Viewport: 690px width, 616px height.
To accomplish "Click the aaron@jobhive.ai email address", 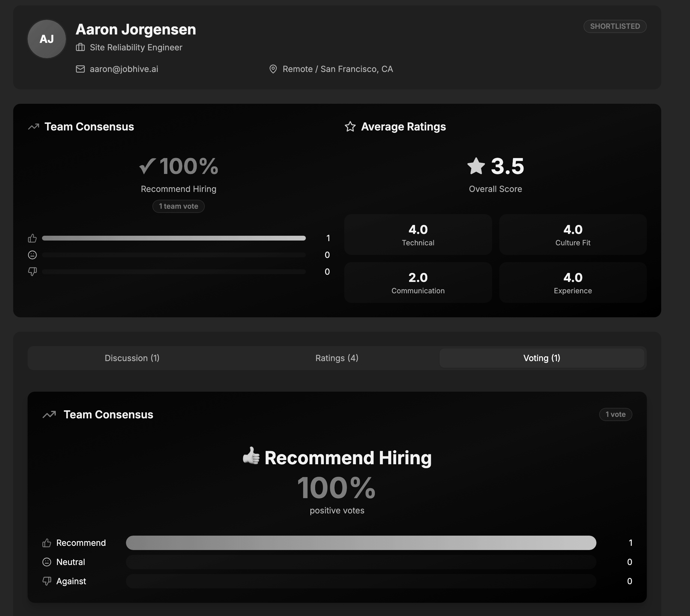I will pos(124,69).
